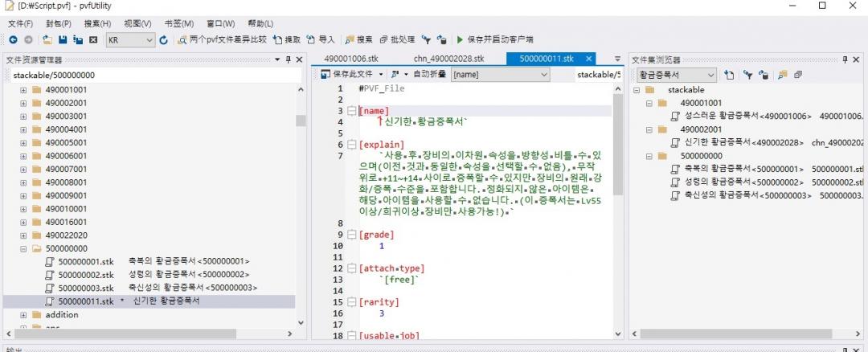This screenshot has height=352, width=868.
Task: Open the 封包(P) menu
Action: [57, 23]
